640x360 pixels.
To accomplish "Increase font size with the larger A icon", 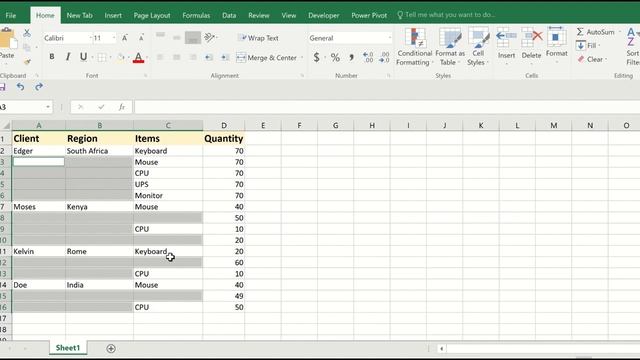I will 125,38.
